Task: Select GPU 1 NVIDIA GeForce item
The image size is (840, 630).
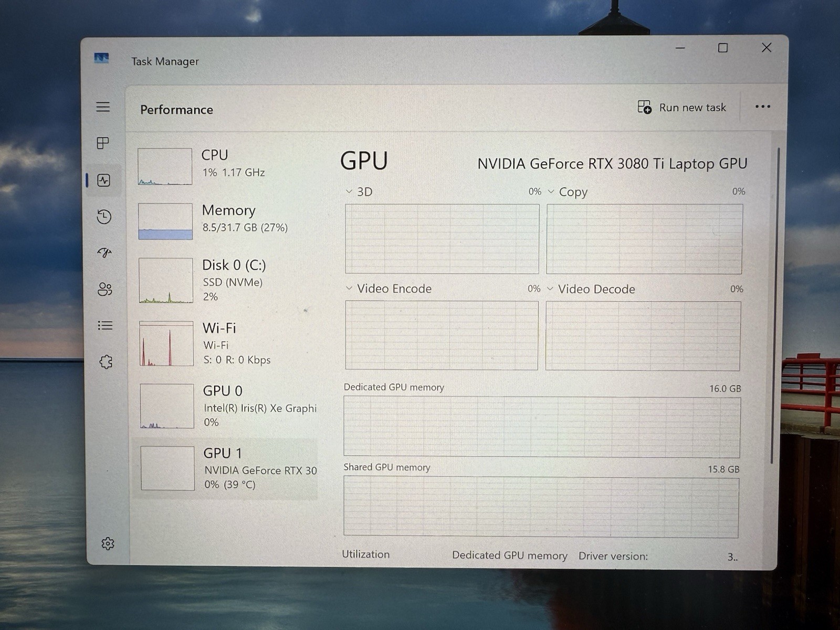Action: coord(226,469)
